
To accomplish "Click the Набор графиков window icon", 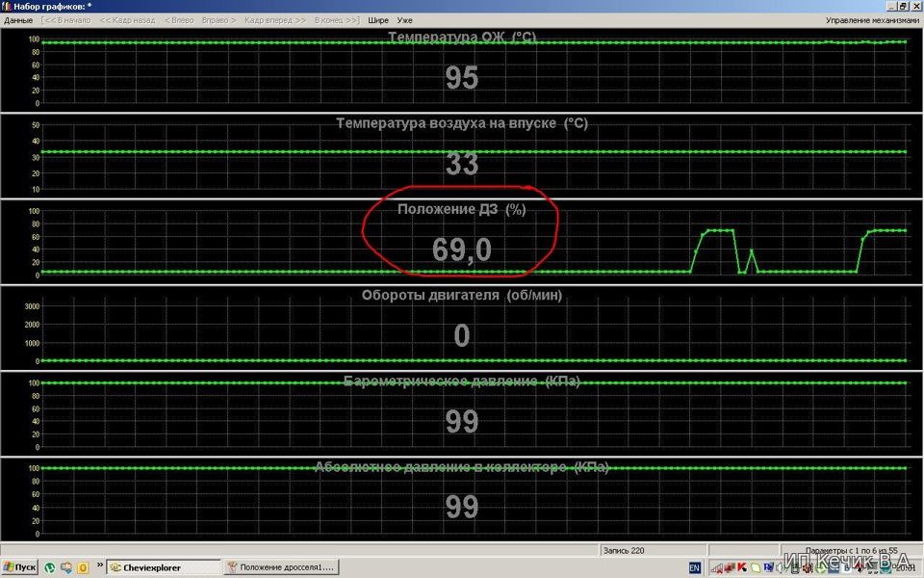I will pos(7,6).
